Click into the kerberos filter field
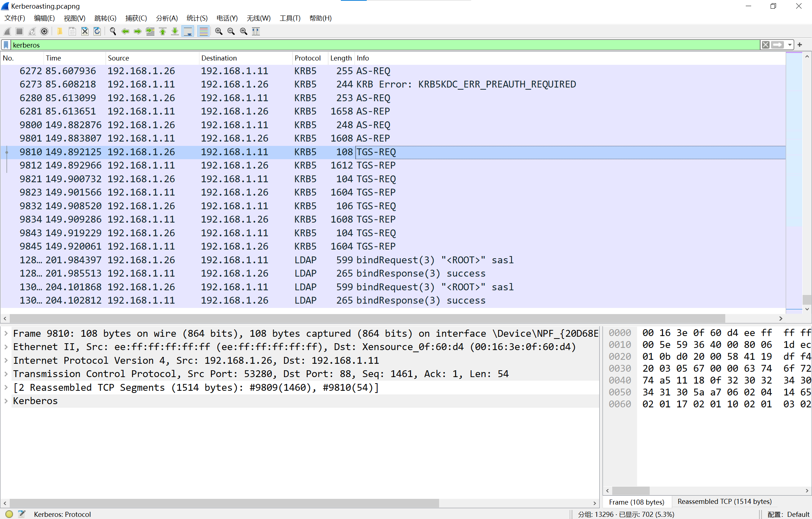This screenshot has width=812, height=519. click(385, 45)
